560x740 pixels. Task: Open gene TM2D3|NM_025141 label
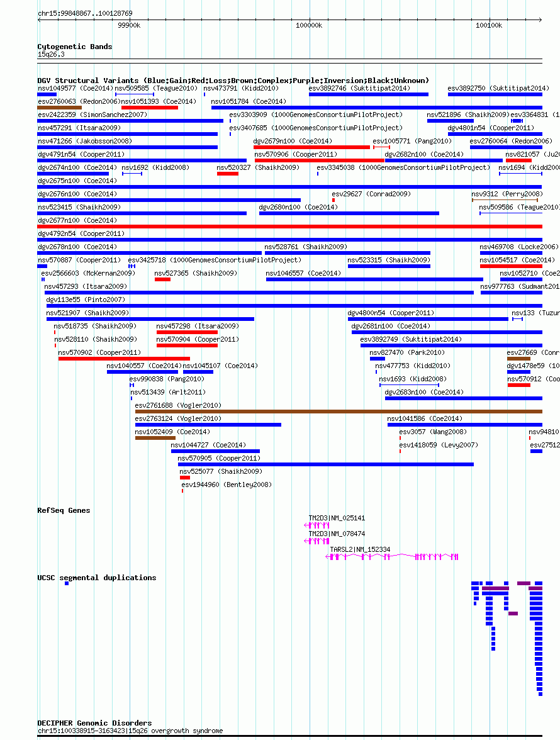(x=337, y=518)
